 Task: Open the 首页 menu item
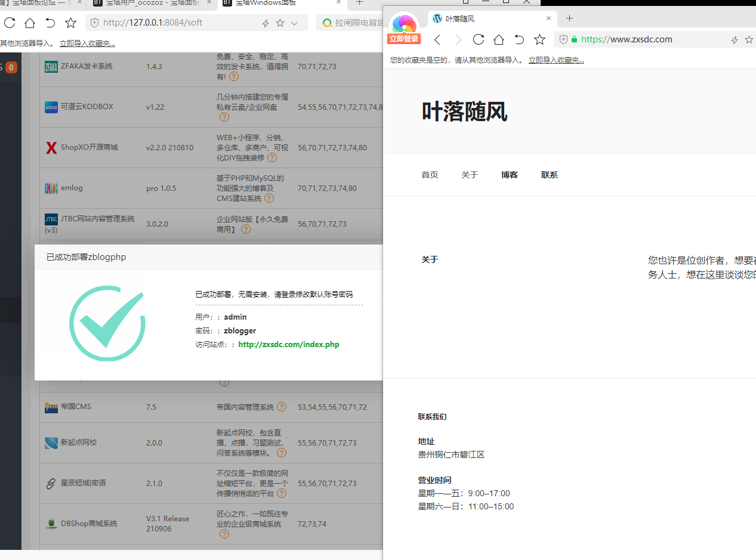[430, 175]
